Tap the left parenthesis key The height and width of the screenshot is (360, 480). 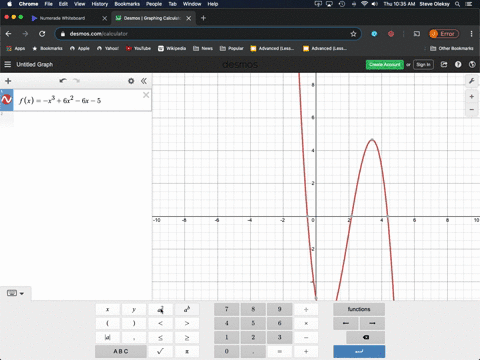pos(108,323)
